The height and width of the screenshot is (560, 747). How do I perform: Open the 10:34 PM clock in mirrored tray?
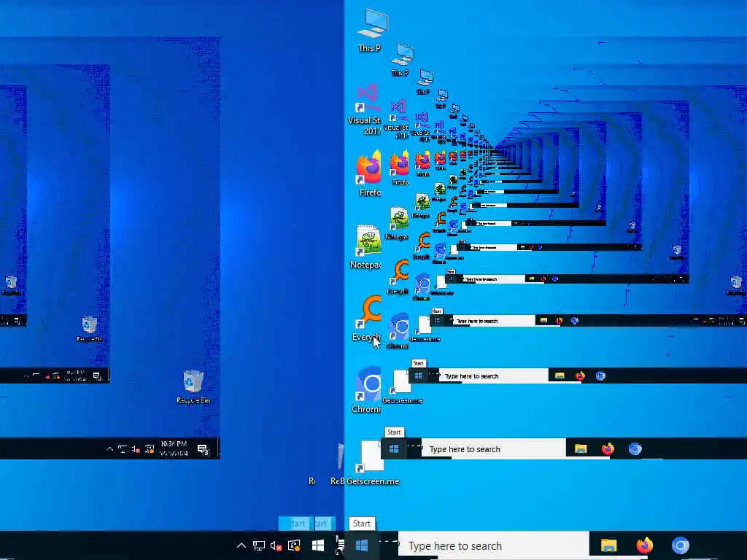point(174,448)
